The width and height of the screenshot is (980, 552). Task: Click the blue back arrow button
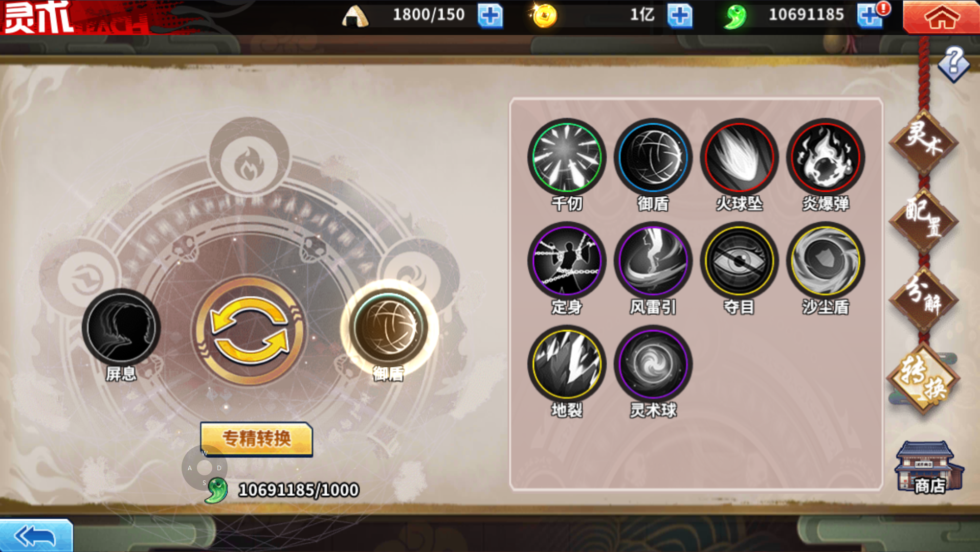[x=36, y=536]
